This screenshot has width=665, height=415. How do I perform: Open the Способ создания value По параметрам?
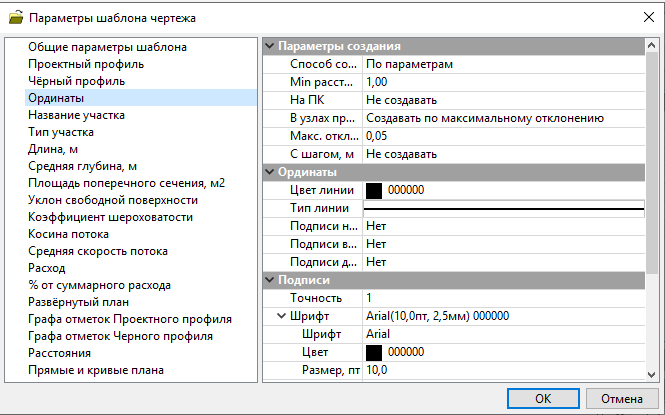pyautogui.click(x=500, y=64)
